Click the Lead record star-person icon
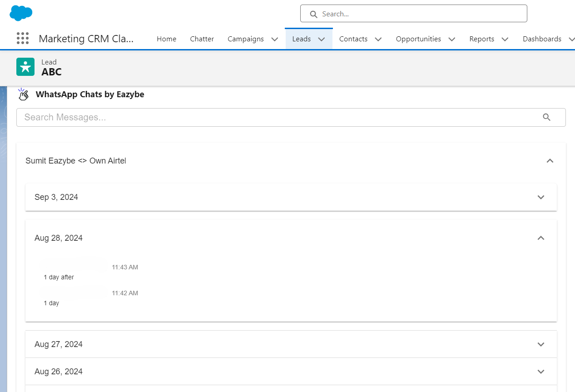The height and width of the screenshot is (392, 575). [x=25, y=67]
